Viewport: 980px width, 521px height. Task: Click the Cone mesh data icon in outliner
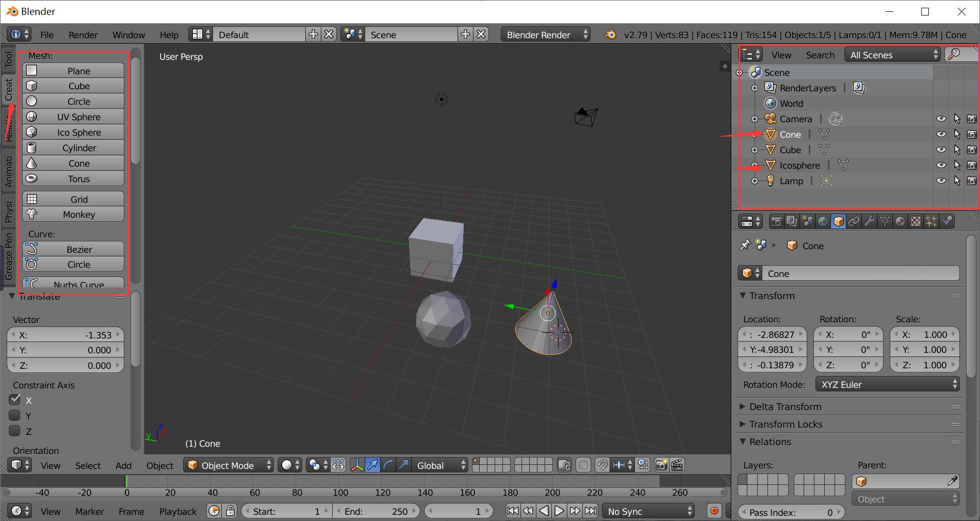coord(824,135)
